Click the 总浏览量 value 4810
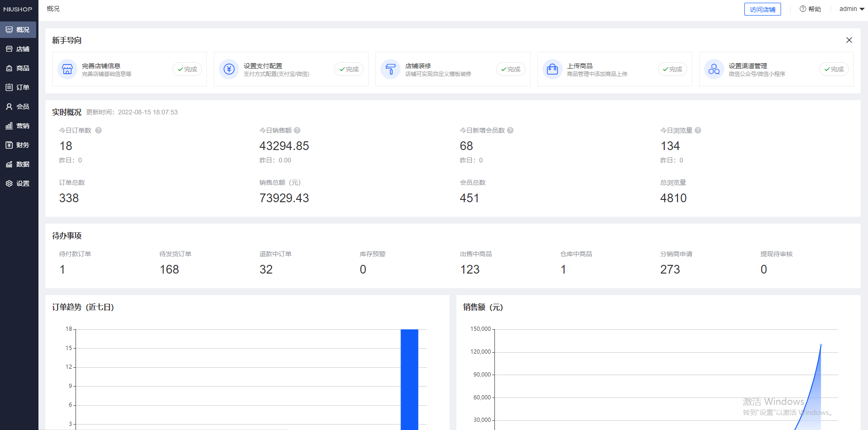This screenshot has height=430, width=868. click(x=673, y=198)
